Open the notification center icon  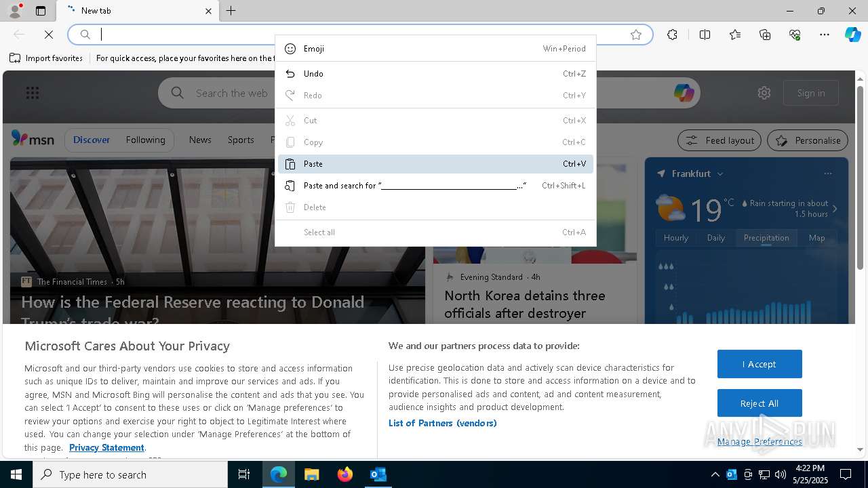pyautogui.click(x=846, y=474)
